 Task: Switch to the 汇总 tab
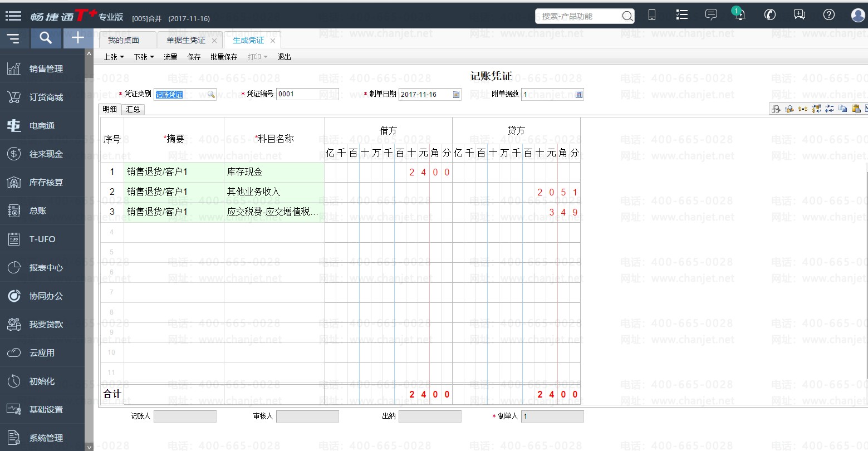tap(133, 109)
